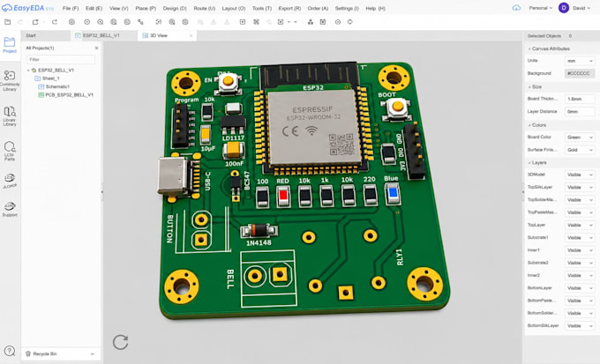
Task: Switch to the Start tab
Action: coord(46,35)
